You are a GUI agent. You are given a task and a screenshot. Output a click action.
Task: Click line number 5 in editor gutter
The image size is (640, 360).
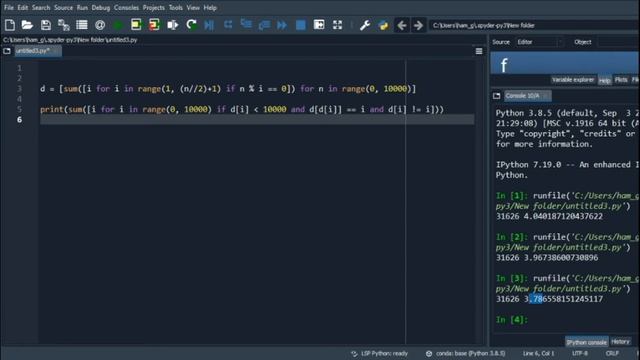(x=19, y=109)
